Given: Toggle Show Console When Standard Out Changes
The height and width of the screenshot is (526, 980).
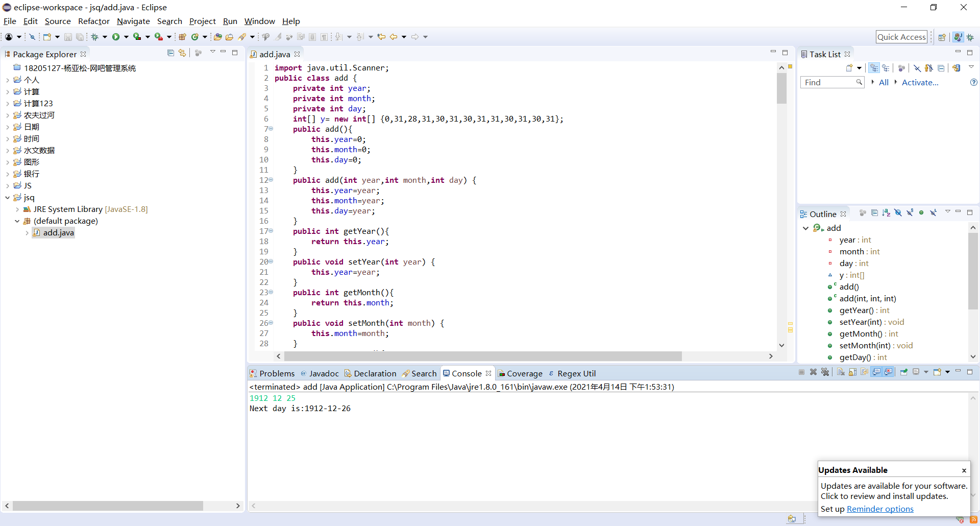Looking at the screenshot, I should coord(876,372).
